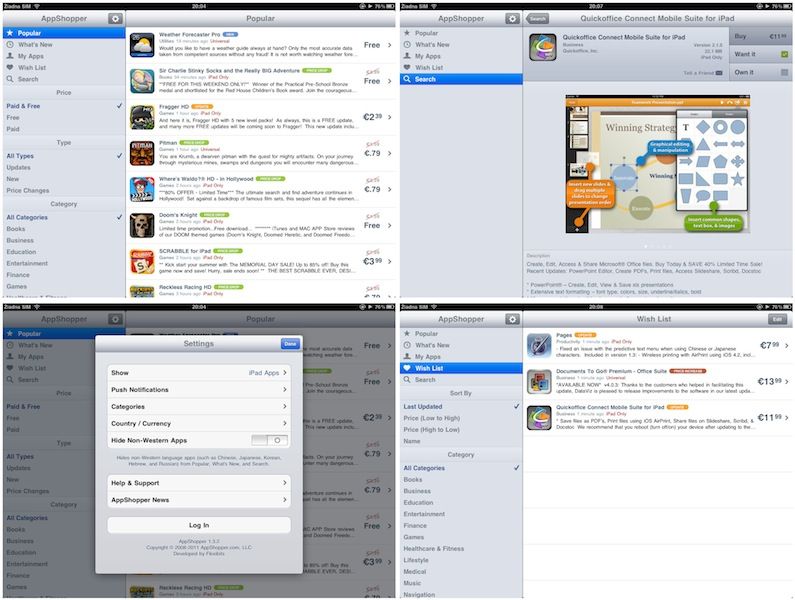Tap Where's Waldo HD app icon in undimmed Popular list
This screenshot has height=600, width=795.
142,189
